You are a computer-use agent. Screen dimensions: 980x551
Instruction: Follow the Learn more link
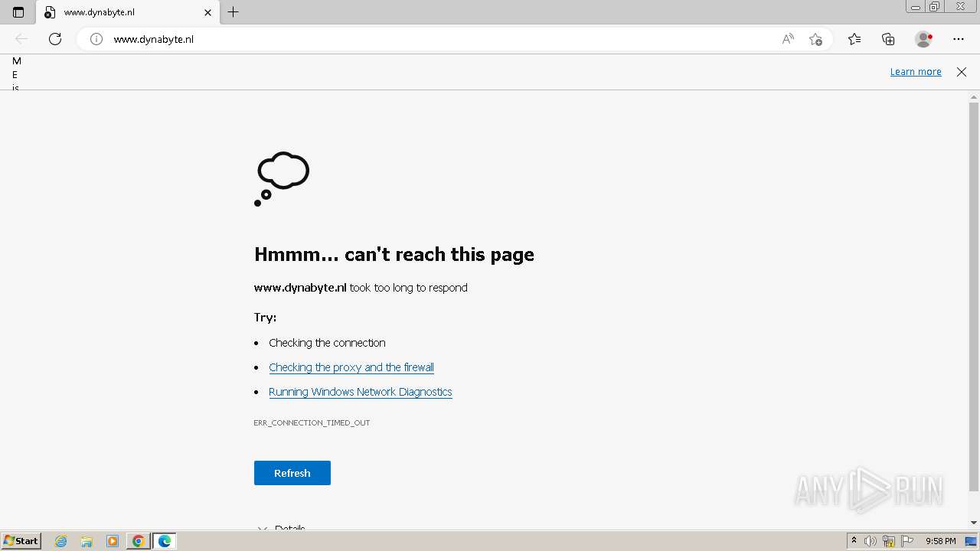coord(916,72)
